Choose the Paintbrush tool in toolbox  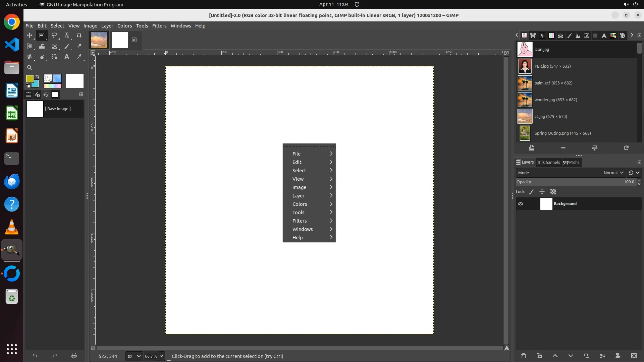67,46
